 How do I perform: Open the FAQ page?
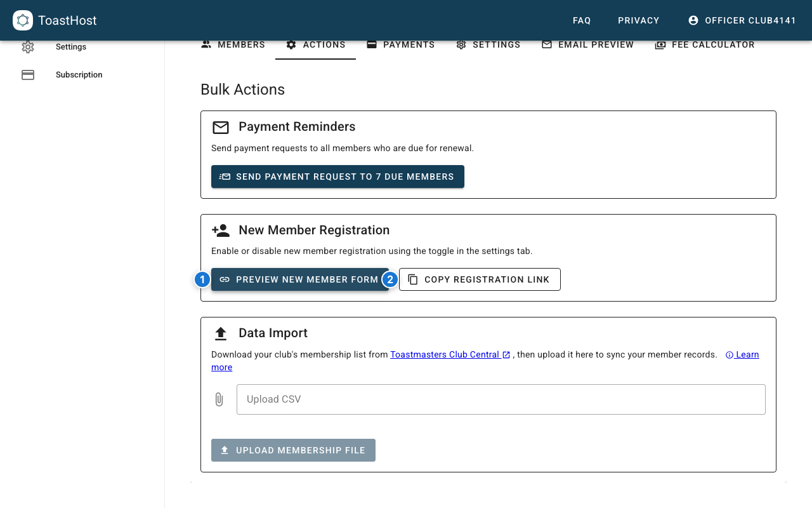(x=582, y=20)
